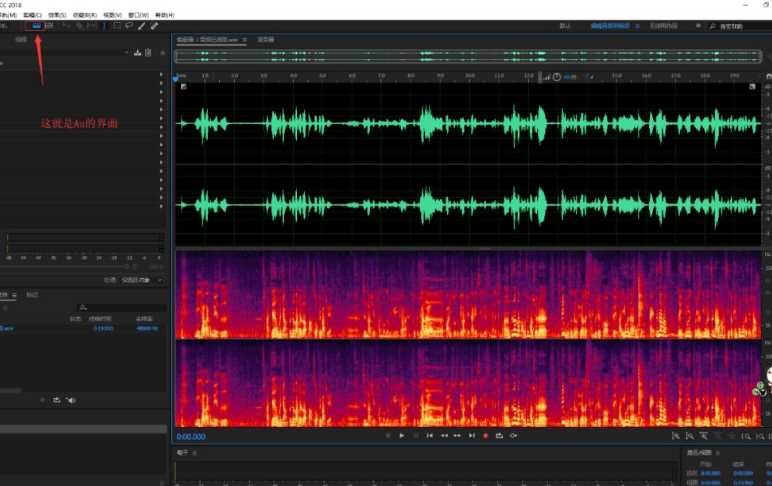
Task: Open the 选区/视图 panel tab
Action: pyautogui.click(x=699, y=452)
